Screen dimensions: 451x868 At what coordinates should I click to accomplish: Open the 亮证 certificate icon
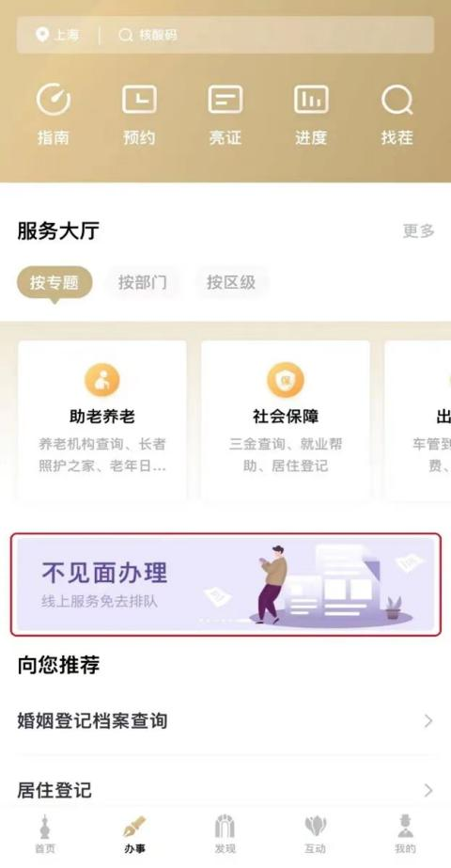tap(225, 101)
